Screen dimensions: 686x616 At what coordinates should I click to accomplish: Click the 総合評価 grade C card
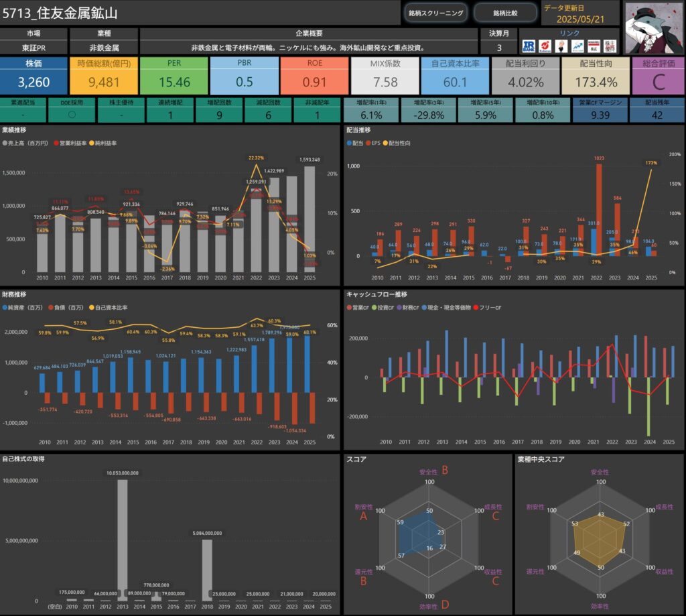(659, 75)
